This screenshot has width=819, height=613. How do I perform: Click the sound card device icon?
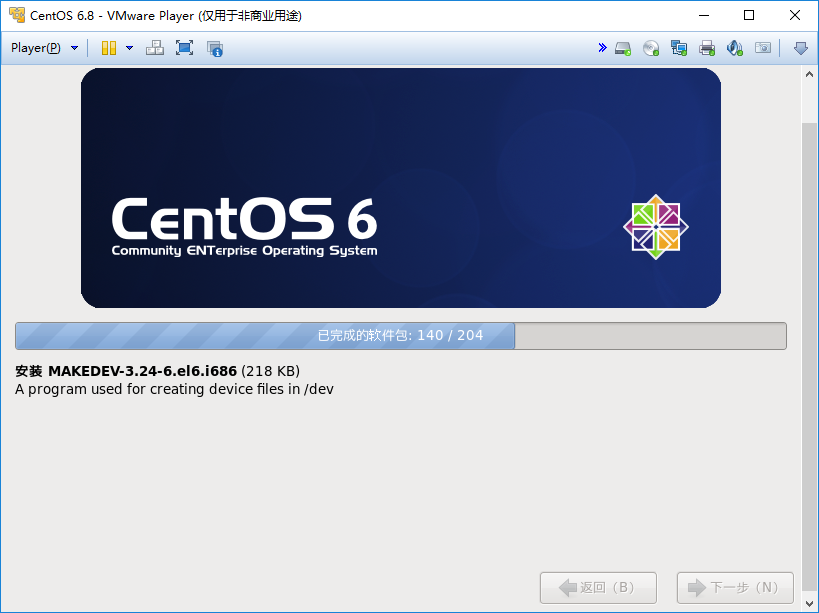click(x=734, y=49)
